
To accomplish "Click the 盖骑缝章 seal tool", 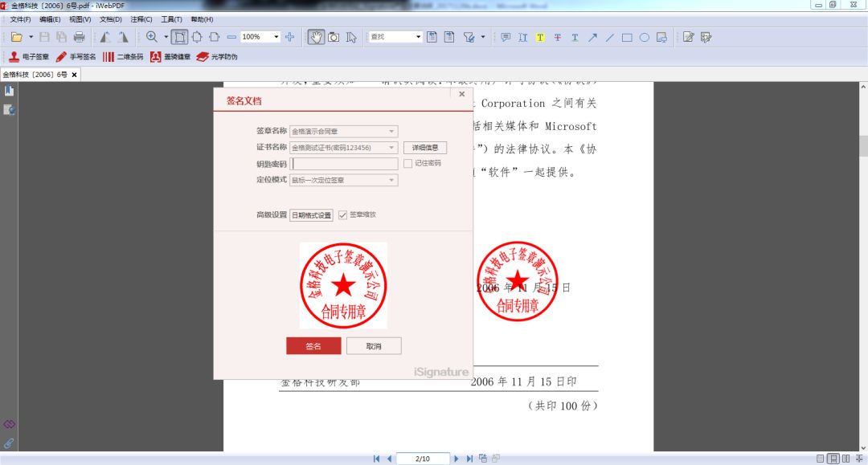I will [170, 56].
